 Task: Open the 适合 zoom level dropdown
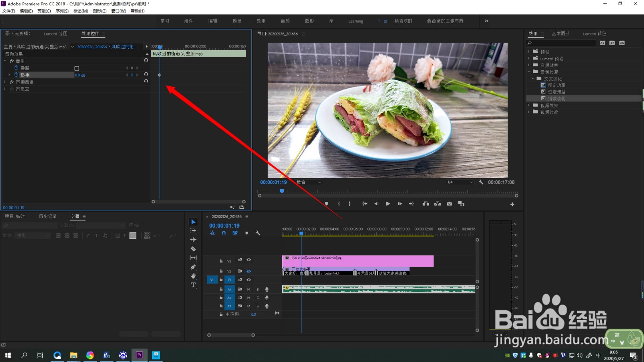pyautogui.click(x=309, y=182)
